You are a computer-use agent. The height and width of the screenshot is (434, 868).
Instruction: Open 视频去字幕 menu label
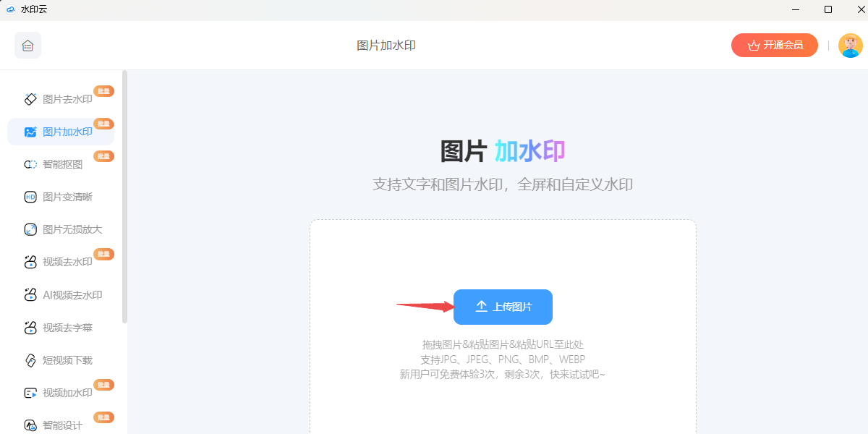pyautogui.click(x=67, y=328)
